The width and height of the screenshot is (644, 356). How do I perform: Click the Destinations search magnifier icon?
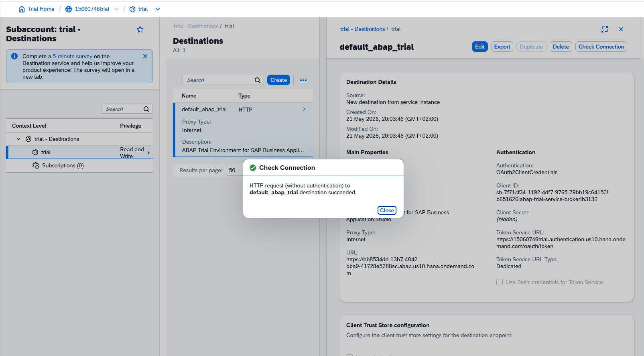point(258,80)
